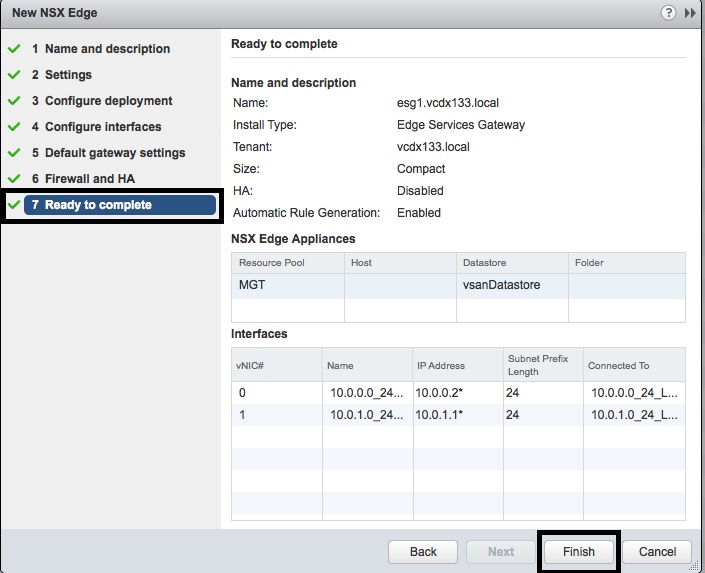
Task: Open step 2 Settings
Action: (68, 75)
